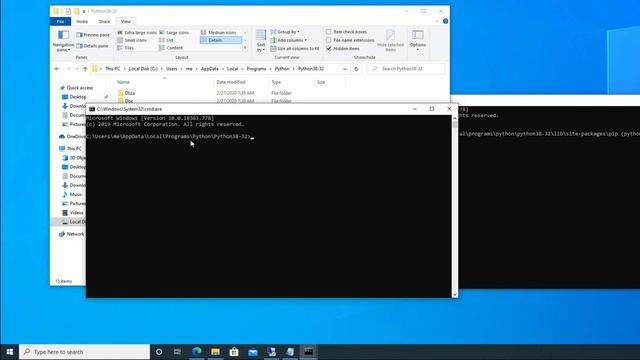
Task: Open the Windows Start menu
Action: coord(9,352)
